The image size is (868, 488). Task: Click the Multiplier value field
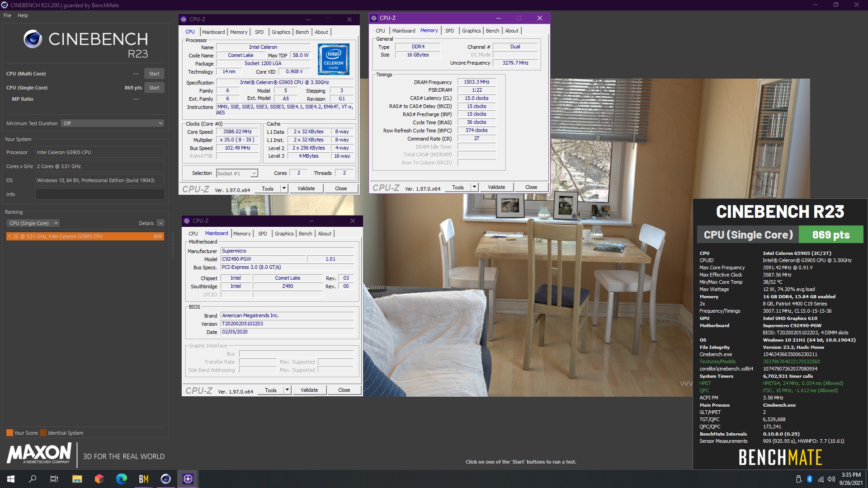(237, 140)
